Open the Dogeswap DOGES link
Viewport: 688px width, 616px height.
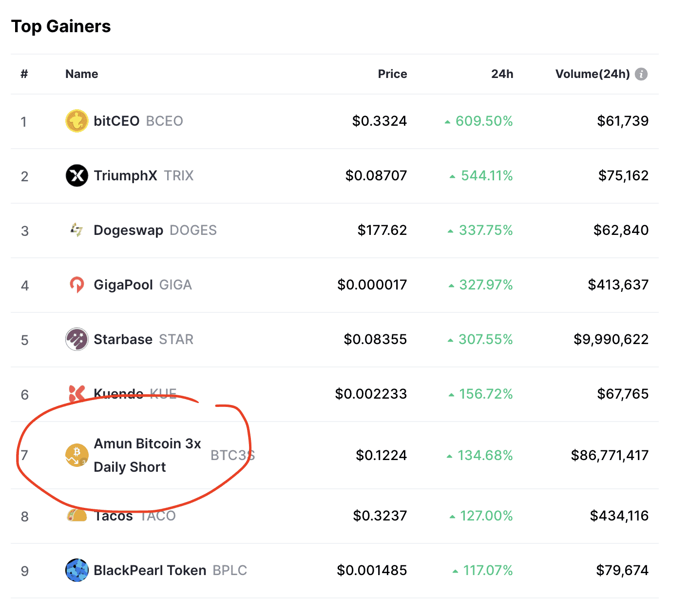point(155,230)
